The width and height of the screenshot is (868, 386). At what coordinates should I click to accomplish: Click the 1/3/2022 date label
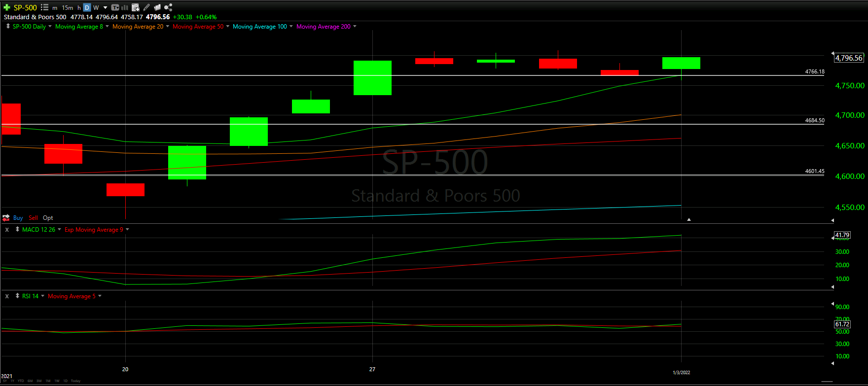pos(682,372)
